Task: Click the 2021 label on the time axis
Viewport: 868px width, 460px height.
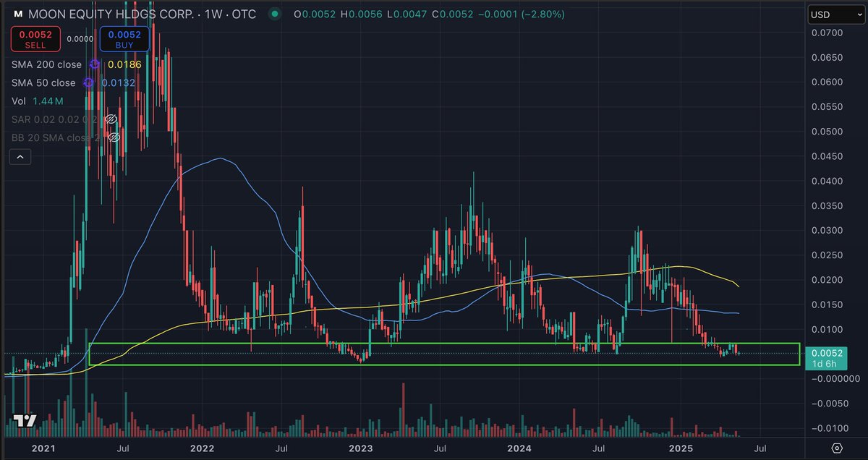Action: coord(44,448)
